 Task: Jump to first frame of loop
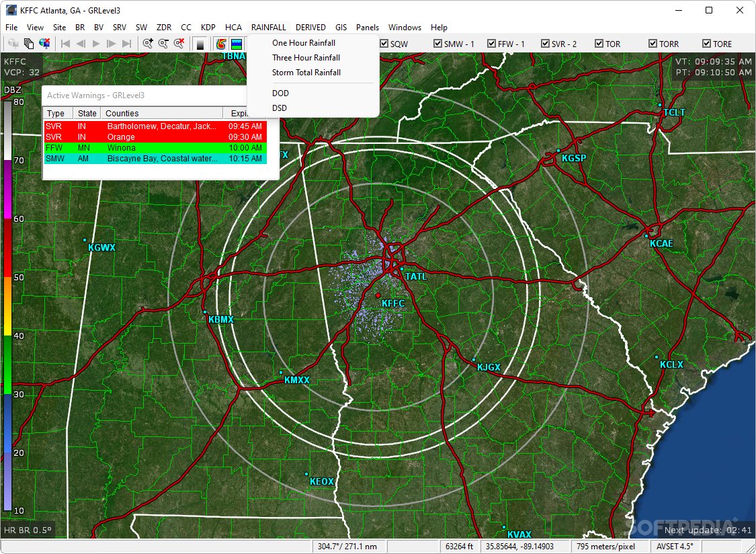click(66, 44)
